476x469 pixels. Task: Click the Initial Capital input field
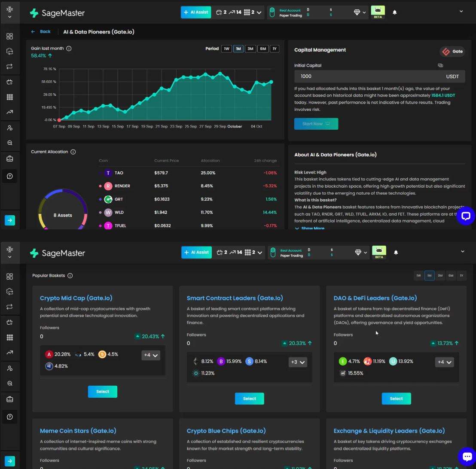click(379, 76)
